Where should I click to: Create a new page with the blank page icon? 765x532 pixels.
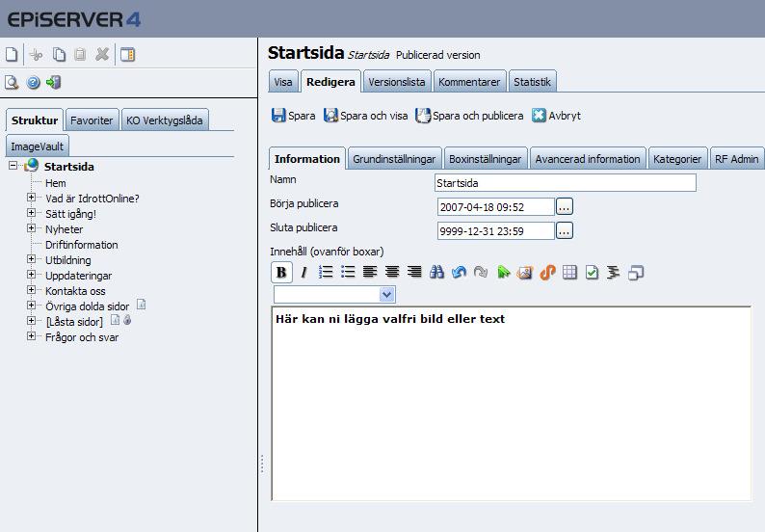[x=12, y=54]
